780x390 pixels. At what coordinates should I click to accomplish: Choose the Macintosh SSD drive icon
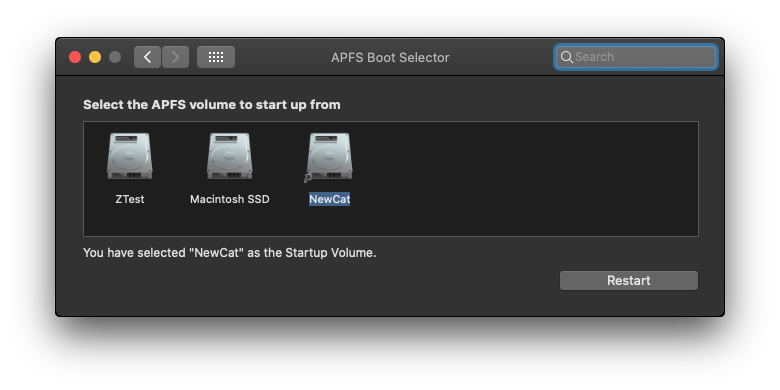[230, 156]
